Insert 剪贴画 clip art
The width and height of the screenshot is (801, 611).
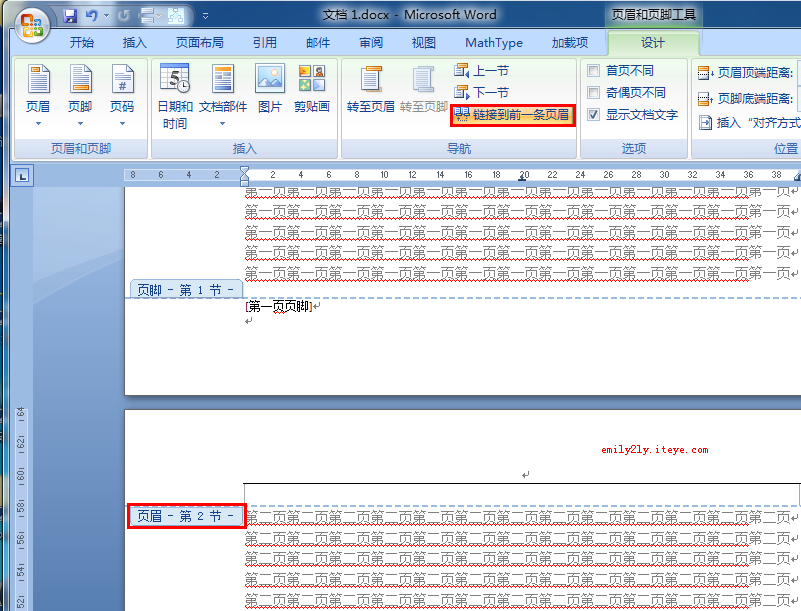pos(312,89)
